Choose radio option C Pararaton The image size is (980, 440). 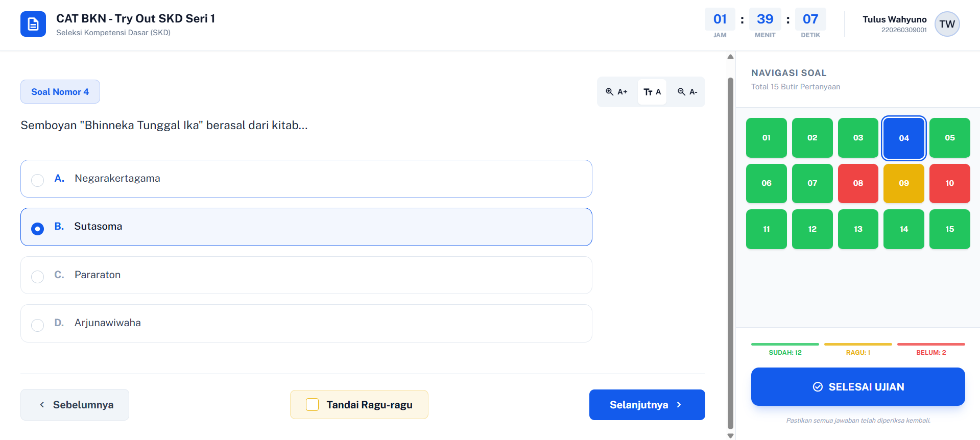coord(38,277)
